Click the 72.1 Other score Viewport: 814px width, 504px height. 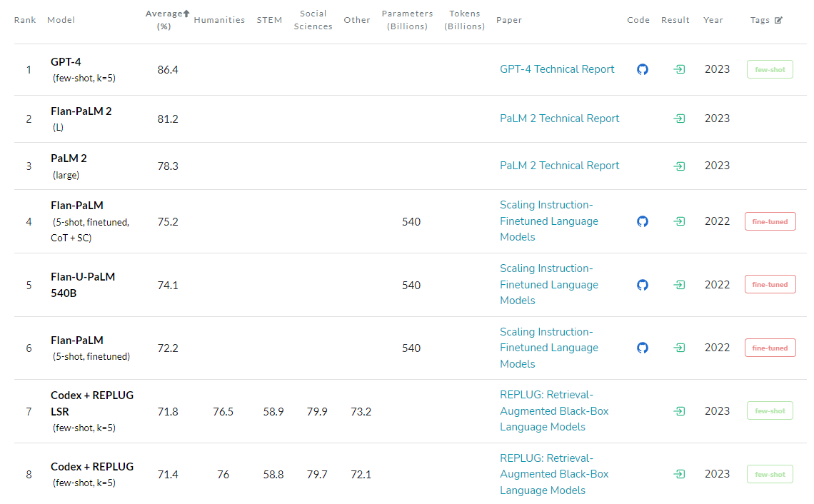pos(361,475)
